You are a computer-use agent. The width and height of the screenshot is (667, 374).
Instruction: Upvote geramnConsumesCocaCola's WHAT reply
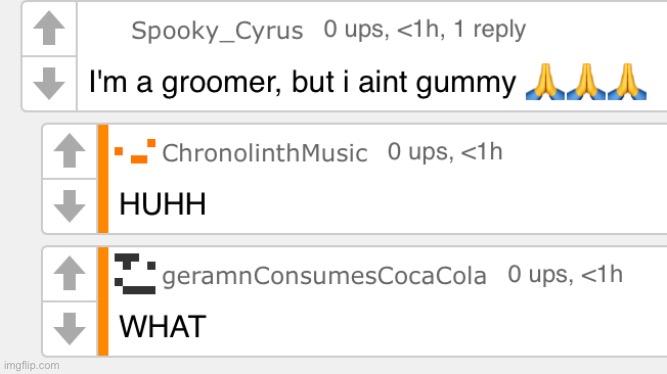(69, 273)
